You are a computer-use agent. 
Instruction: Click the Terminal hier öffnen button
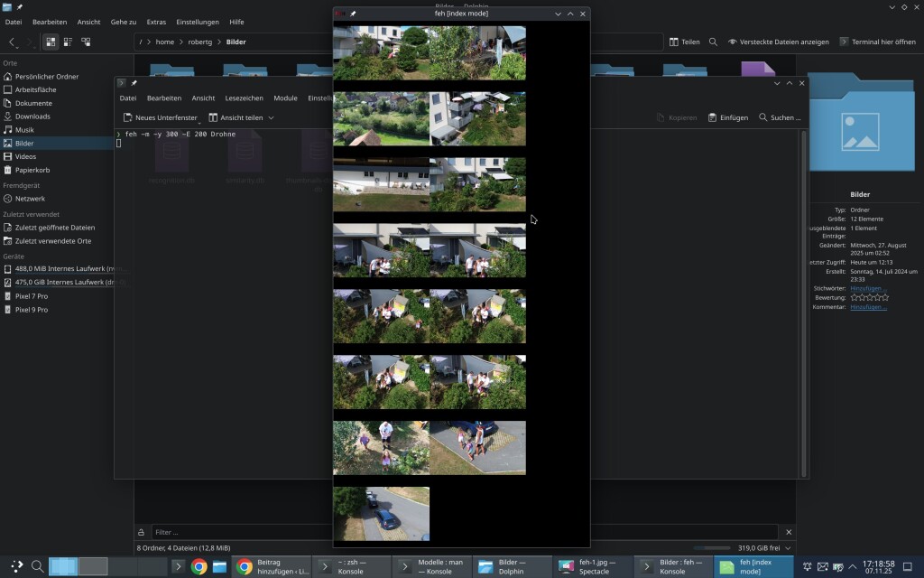point(877,42)
